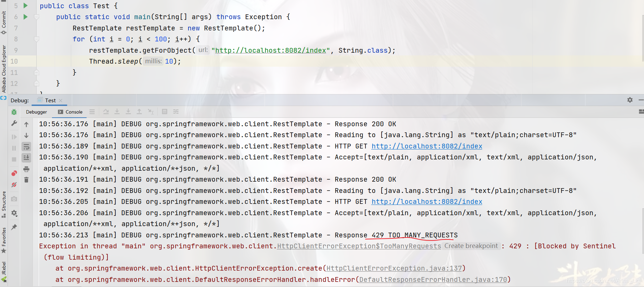
Task: Go up the stack trace
Action: pyautogui.click(x=26, y=125)
